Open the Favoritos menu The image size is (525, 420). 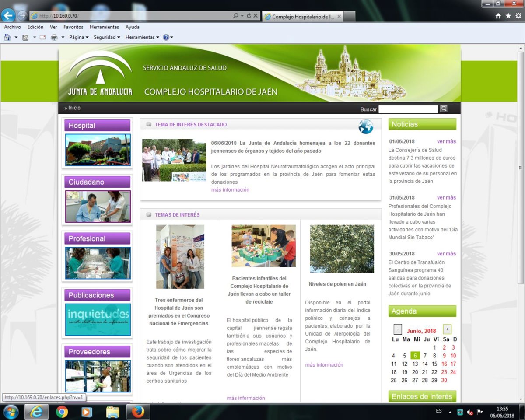73,27
